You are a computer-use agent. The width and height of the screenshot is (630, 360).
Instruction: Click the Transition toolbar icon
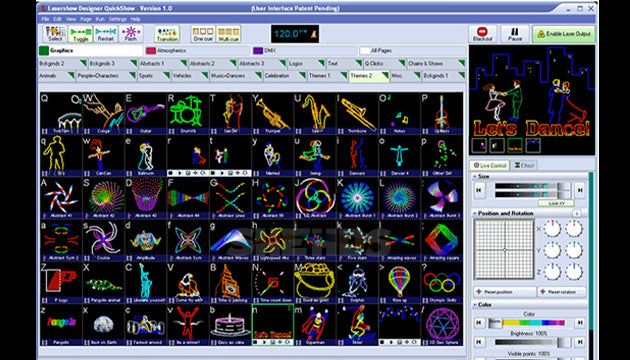(167, 34)
